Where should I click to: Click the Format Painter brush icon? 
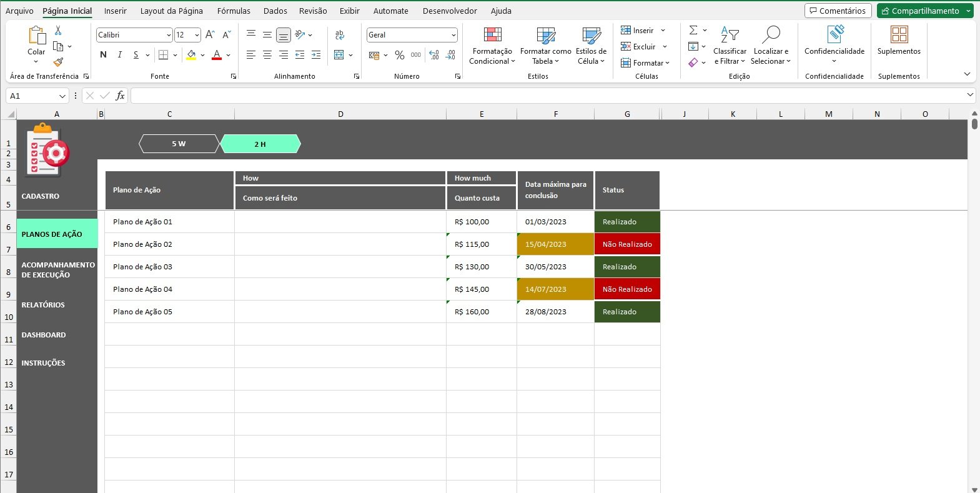(58, 62)
